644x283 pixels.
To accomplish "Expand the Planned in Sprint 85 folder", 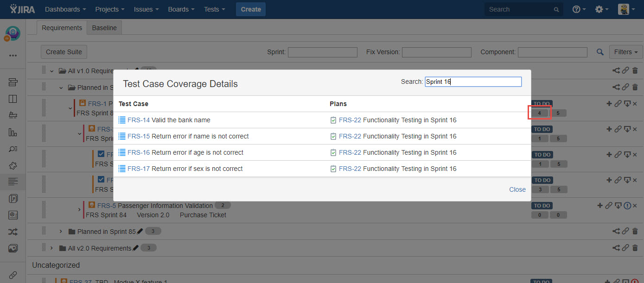I will tap(61, 231).
